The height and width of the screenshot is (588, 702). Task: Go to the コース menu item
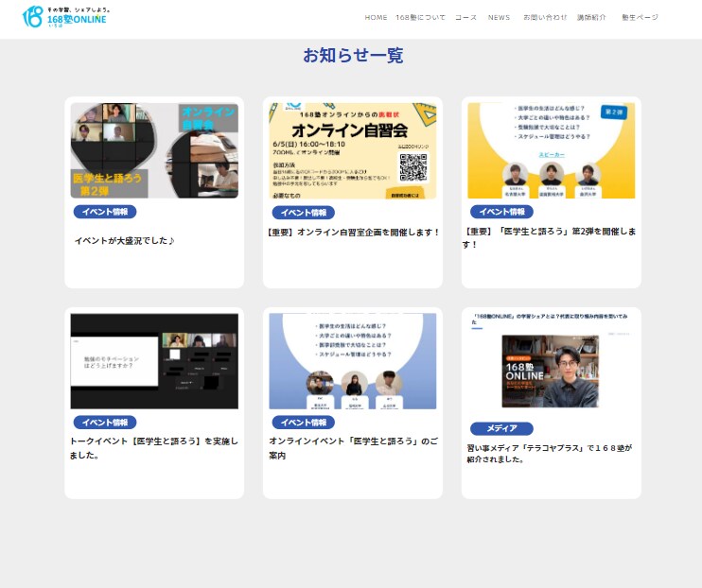pyautogui.click(x=465, y=17)
